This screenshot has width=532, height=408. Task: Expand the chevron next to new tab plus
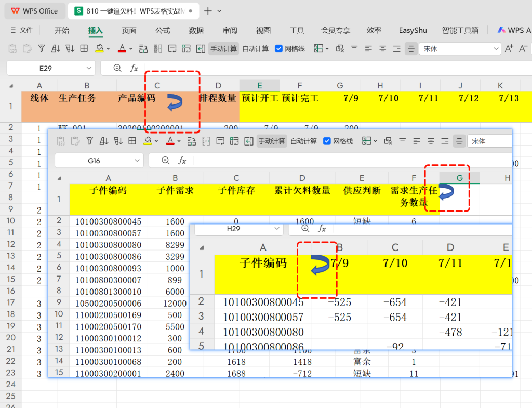click(x=220, y=11)
